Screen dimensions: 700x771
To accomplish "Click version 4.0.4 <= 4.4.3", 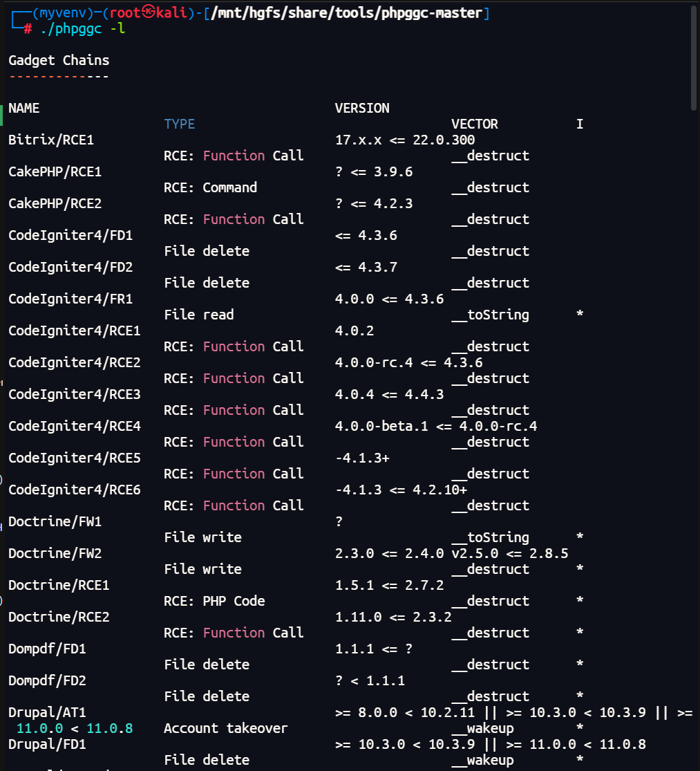I will [390, 394].
